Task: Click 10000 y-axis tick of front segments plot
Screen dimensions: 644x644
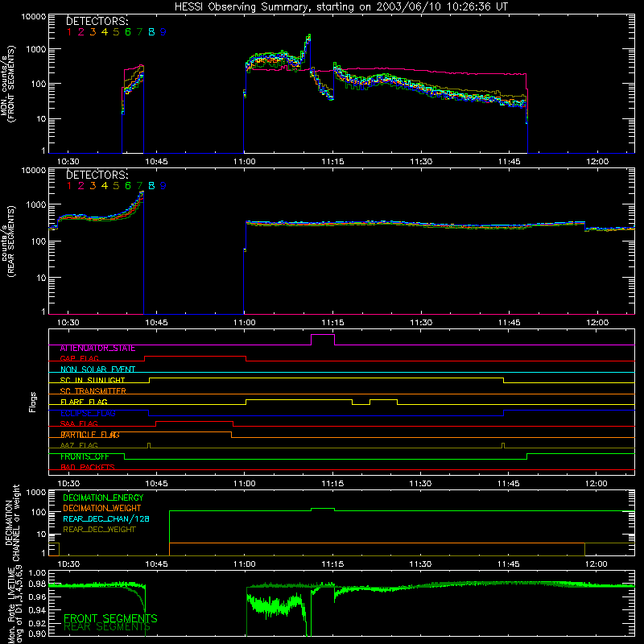Action: [x=34, y=16]
